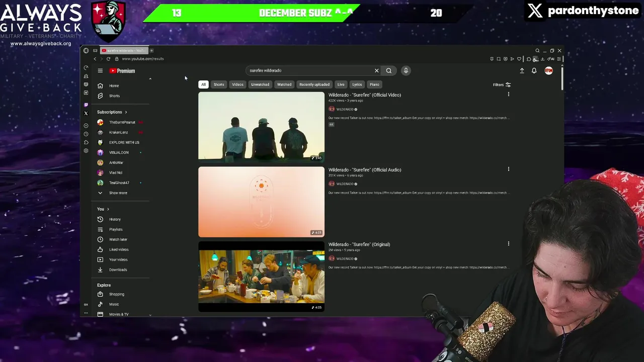Play the diner table video thumbnail
Screen dimensions: 644x362
tap(261, 277)
